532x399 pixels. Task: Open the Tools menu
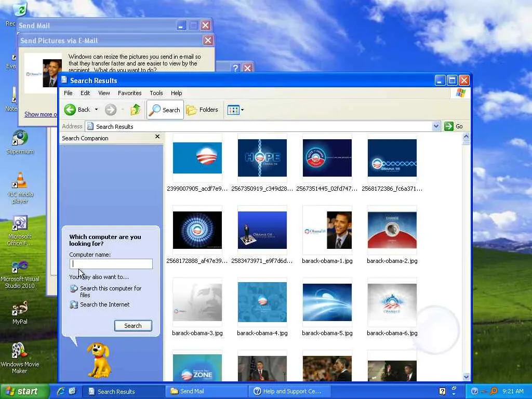(156, 93)
